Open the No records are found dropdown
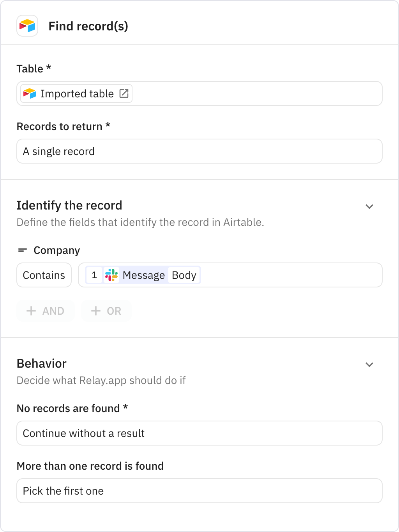 [199, 433]
